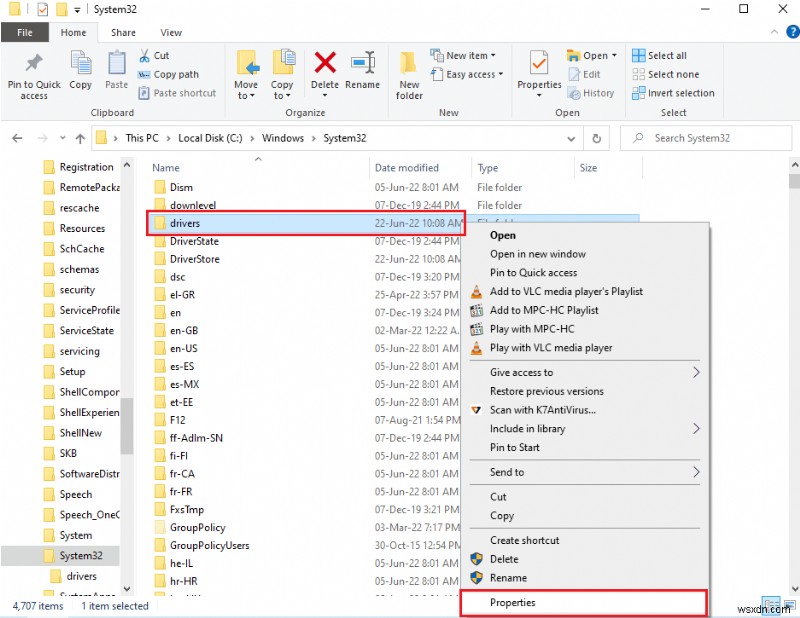Select SoftwareDistr folder in navigation pane
Viewport: 800px width, 618px height.
pos(82,474)
